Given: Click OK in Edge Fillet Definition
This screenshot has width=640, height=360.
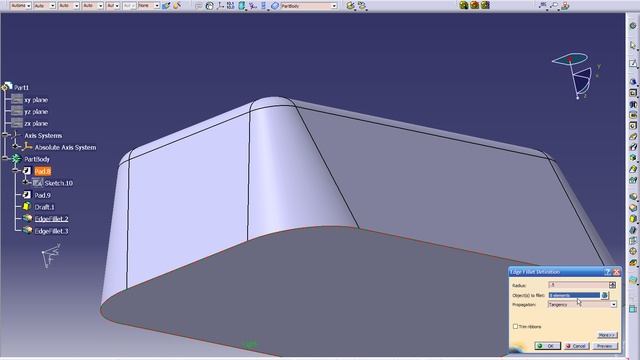Looking at the screenshot, I should tap(547, 346).
